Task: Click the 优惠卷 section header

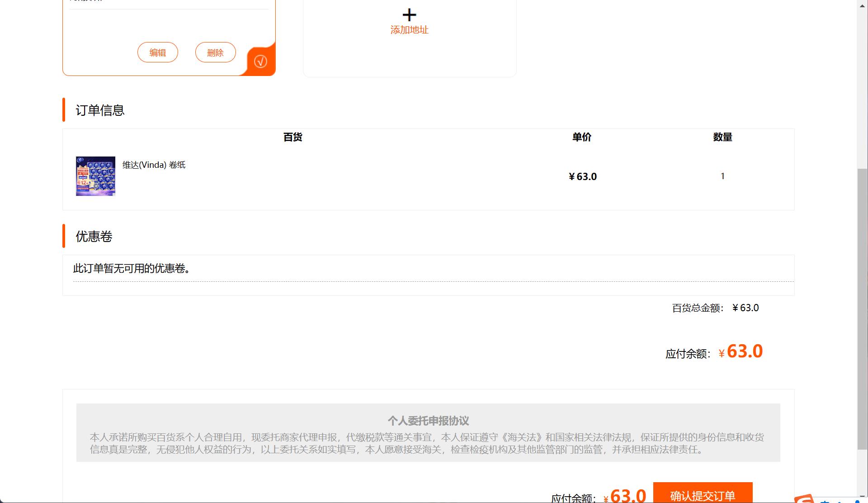Action: pos(94,237)
